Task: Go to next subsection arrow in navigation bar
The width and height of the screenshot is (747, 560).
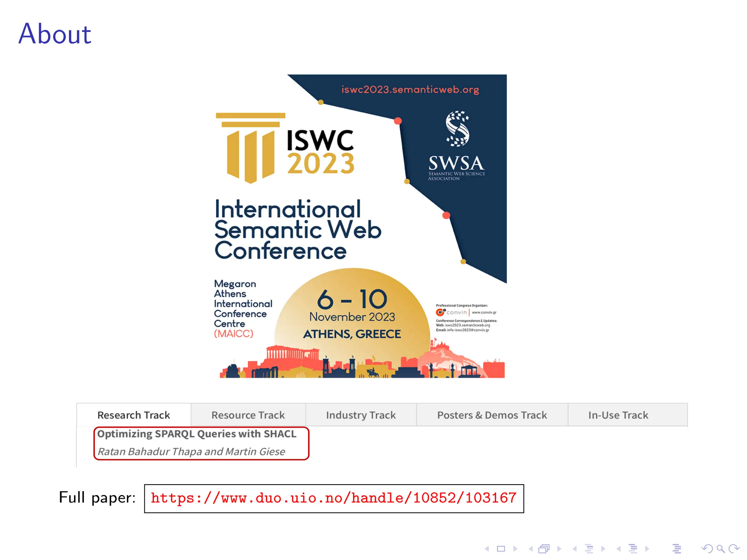Action: [603, 549]
